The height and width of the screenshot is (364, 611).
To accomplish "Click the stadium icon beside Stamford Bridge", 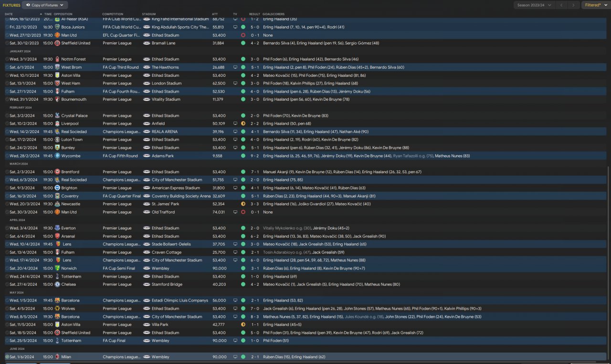I will click(x=147, y=284).
